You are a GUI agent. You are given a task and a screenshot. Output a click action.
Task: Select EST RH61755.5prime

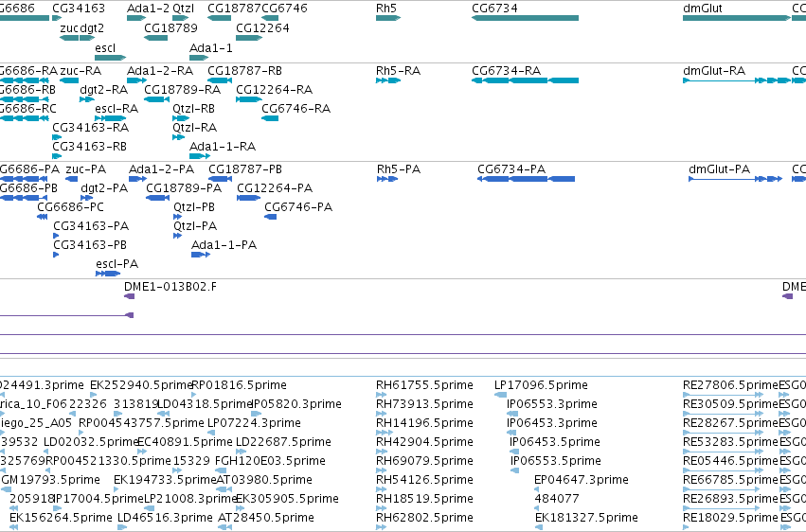pyautogui.click(x=381, y=395)
